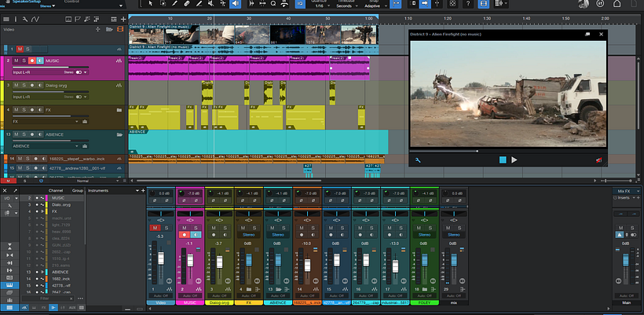Select the Eraser tool in the toolbar
The height and width of the screenshot is (315, 644).
click(187, 4)
